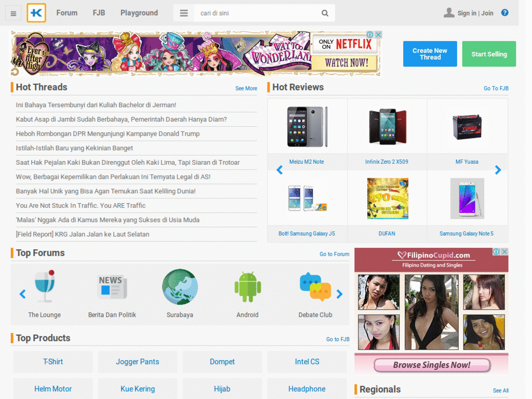Slide Top Forums carousel right
Image resolution: width=532 pixels, height=399 pixels.
point(339,294)
